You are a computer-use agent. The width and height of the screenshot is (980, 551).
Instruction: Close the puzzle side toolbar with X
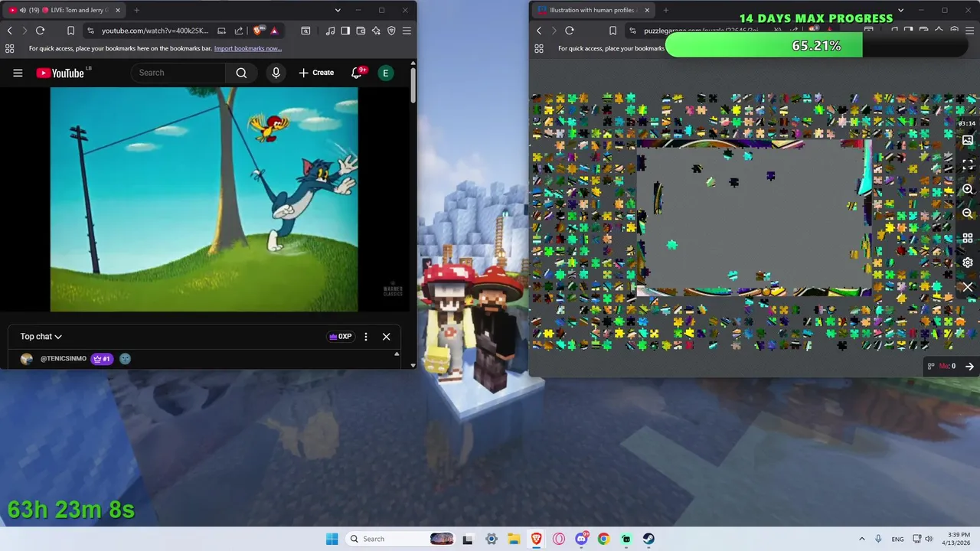click(968, 287)
